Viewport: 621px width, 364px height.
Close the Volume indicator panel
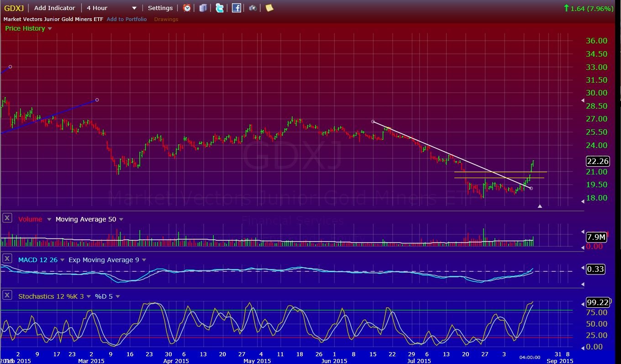pos(7,218)
